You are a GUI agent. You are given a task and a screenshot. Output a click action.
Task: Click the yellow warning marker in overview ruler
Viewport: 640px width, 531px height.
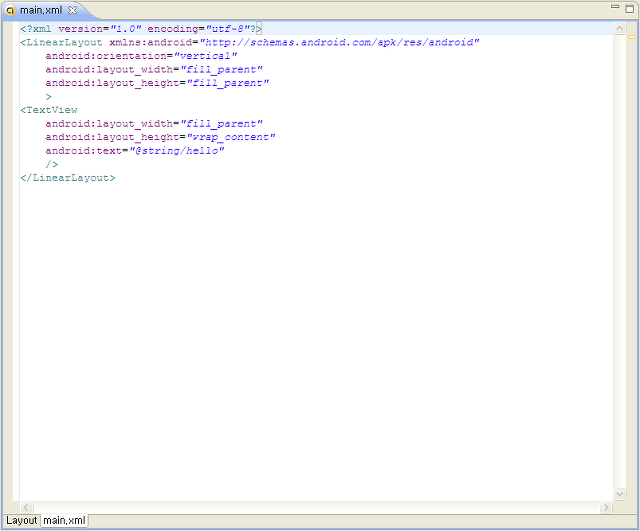[631, 37]
